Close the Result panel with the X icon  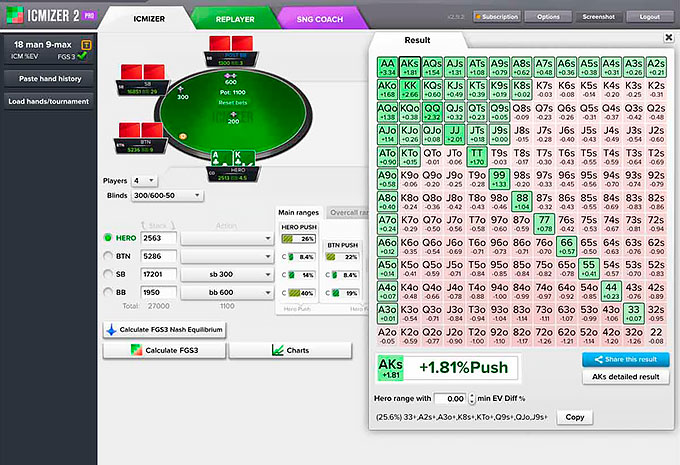(x=667, y=38)
